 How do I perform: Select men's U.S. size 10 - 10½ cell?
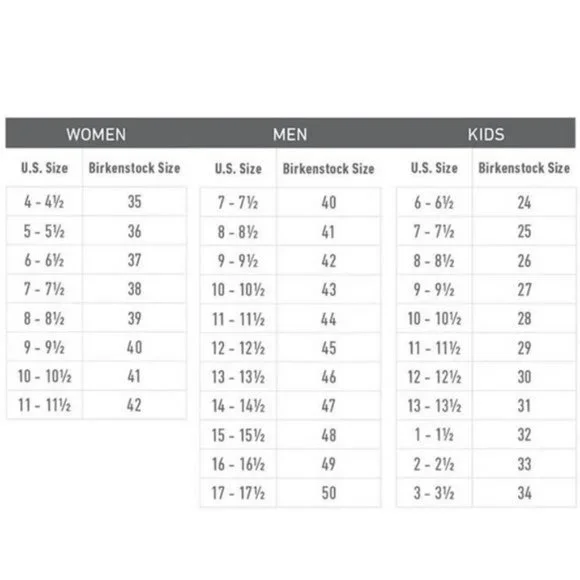(238, 290)
